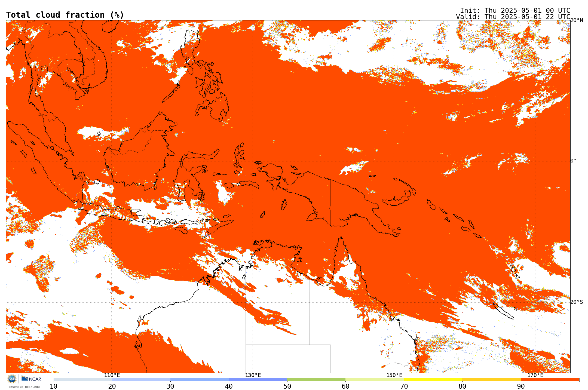This screenshot has width=588, height=390.
Task: Click the colorbar label '10'
Action: point(54,386)
